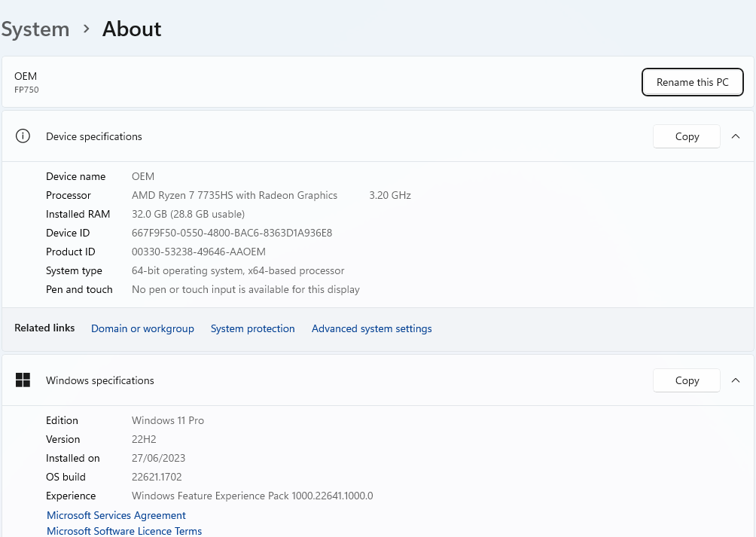Click the Processor label
Screen dimensions: 756x537
click(x=69, y=195)
